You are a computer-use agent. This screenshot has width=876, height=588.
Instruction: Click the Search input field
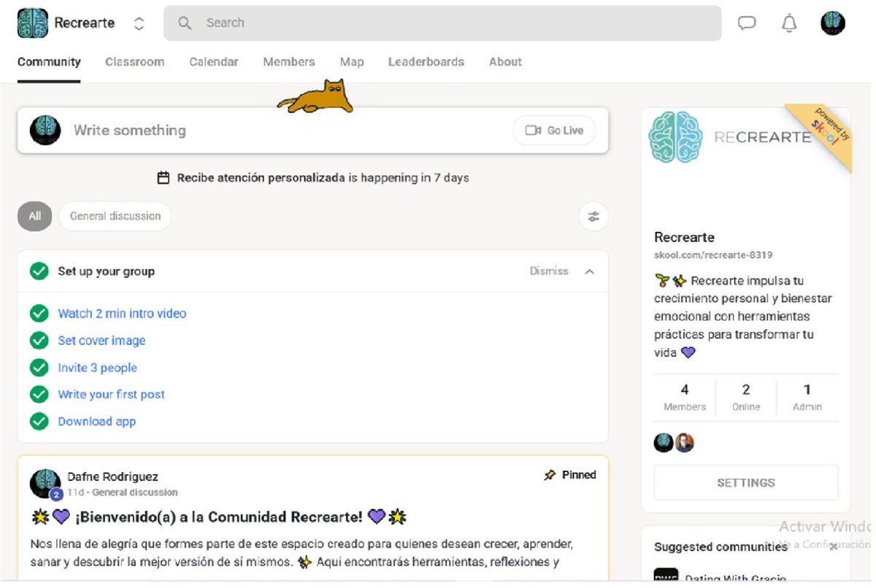[442, 23]
